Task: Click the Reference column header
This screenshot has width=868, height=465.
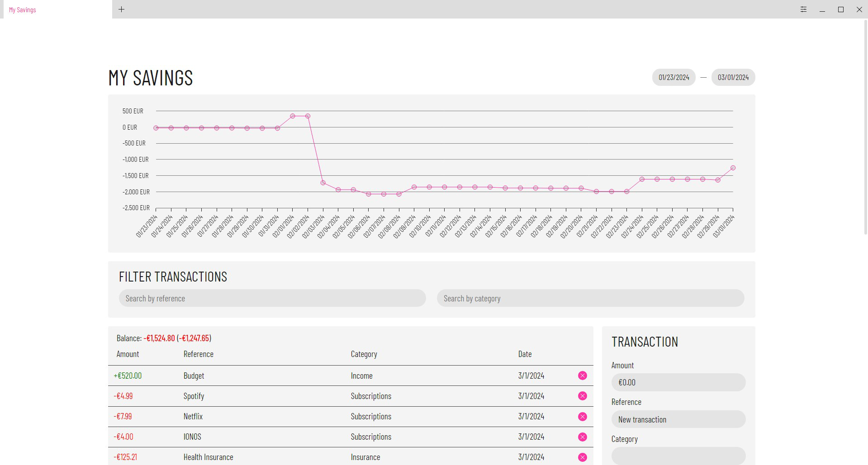Action: (x=198, y=354)
